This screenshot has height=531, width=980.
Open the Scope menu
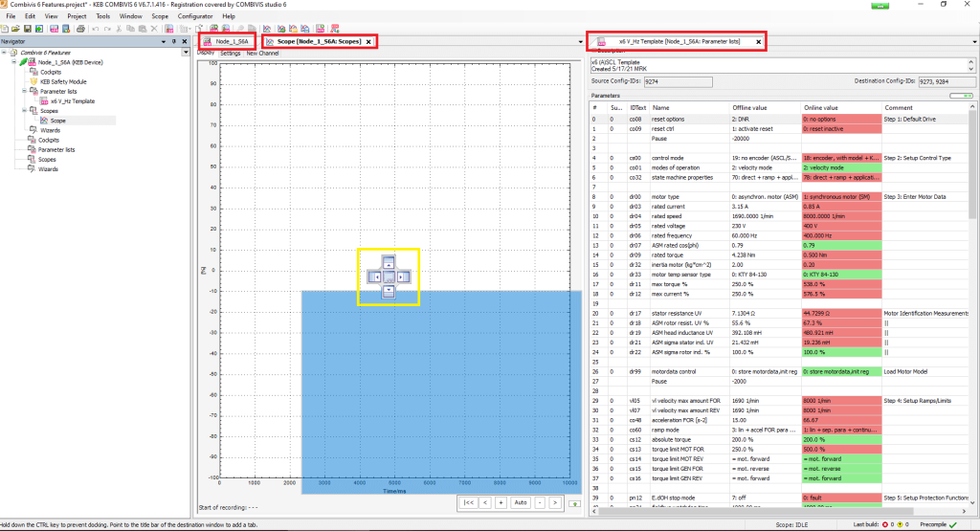[x=160, y=16]
